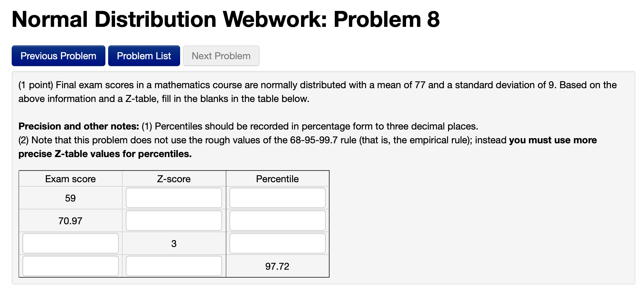
Task: Click the Percentile input for score 70.97
Action: 277,220
